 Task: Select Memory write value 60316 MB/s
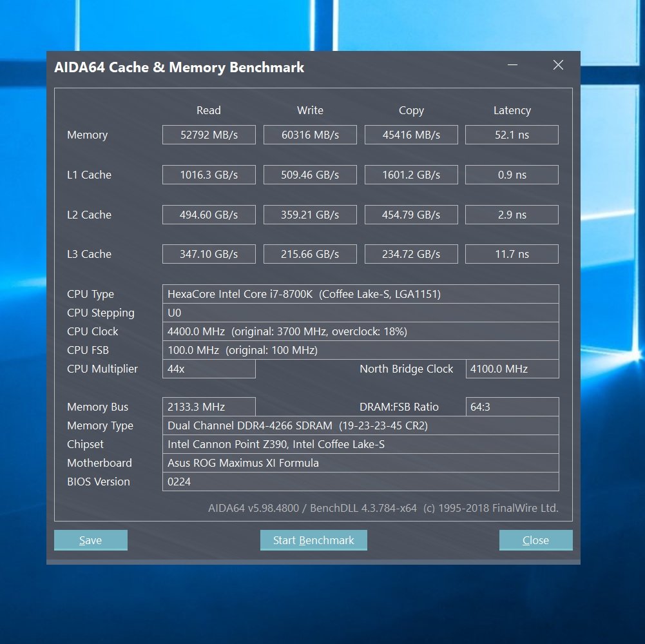tap(310, 135)
